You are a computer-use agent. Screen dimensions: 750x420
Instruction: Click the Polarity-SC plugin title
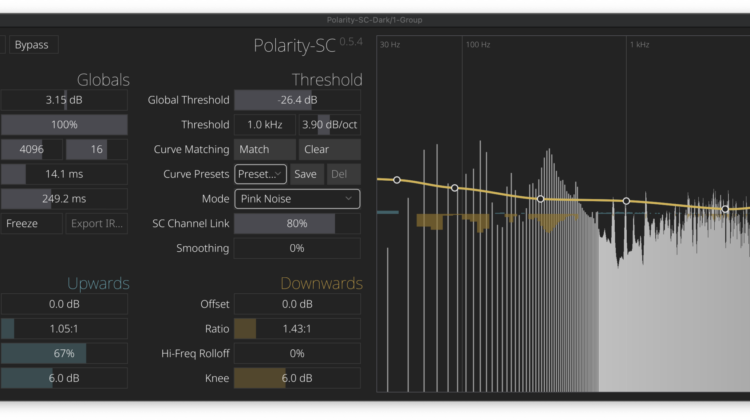294,46
